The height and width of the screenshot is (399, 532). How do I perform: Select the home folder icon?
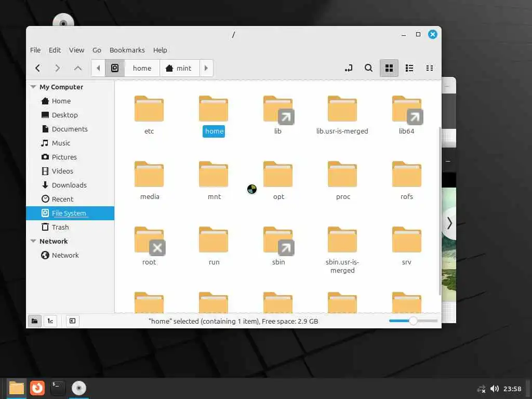click(x=214, y=109)
